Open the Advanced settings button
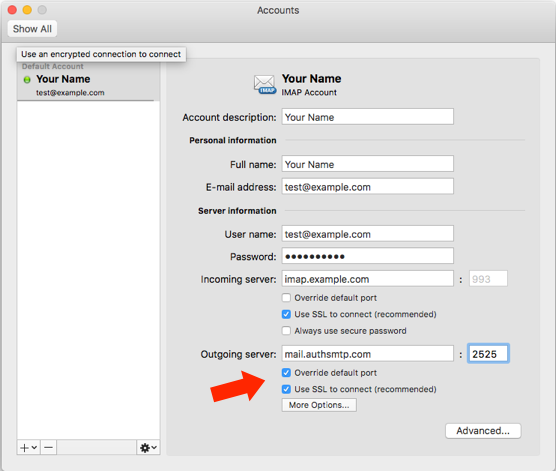Screen dimensions: 556x471 tap(483, 431)
